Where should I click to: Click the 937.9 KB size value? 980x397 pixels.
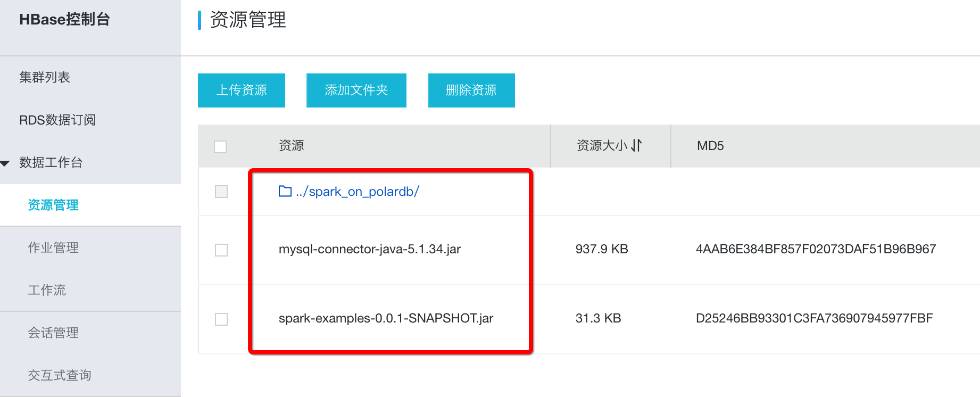click(602, 249)
